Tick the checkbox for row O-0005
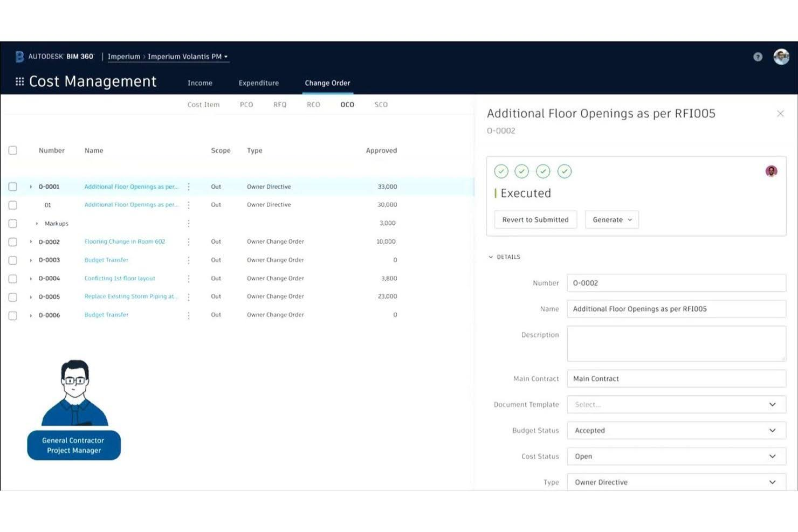 click(x=13, y=296)
